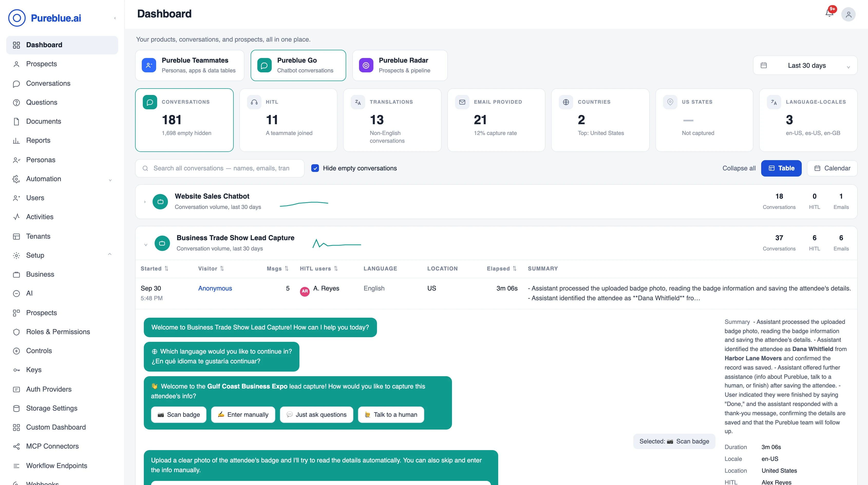The image size is (868, 485).
Task: Click the Business Trade Show bot icon
Action: 162,243
